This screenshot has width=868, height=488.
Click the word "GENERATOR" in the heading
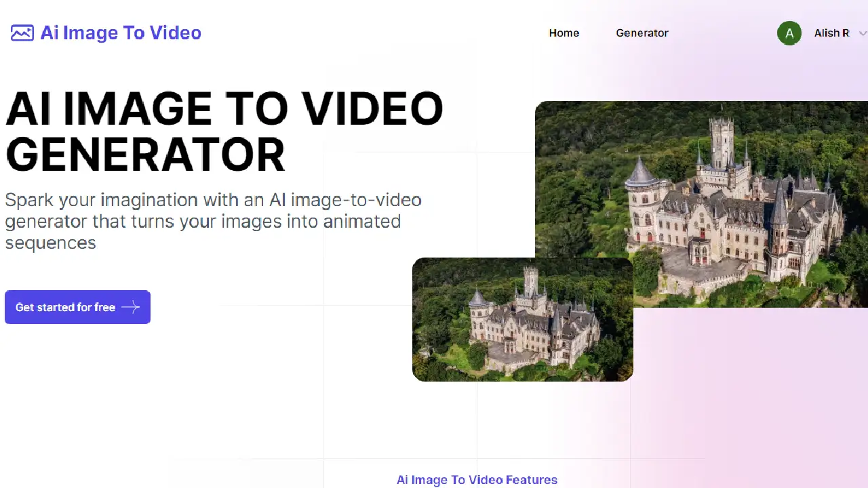point(145,155)
